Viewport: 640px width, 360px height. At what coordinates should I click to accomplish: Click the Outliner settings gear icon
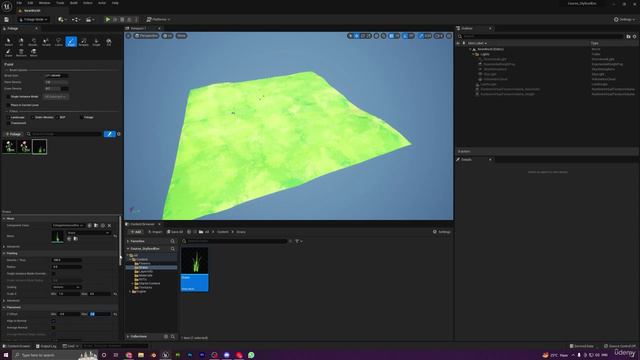click(x=634, y=36)
